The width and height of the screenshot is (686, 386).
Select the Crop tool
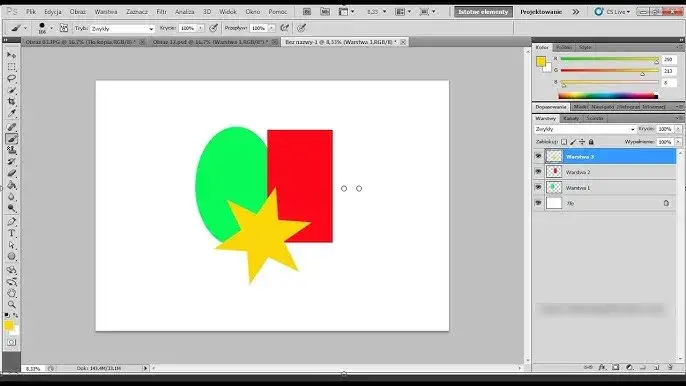pyautogui.click(x=11, y=102)
